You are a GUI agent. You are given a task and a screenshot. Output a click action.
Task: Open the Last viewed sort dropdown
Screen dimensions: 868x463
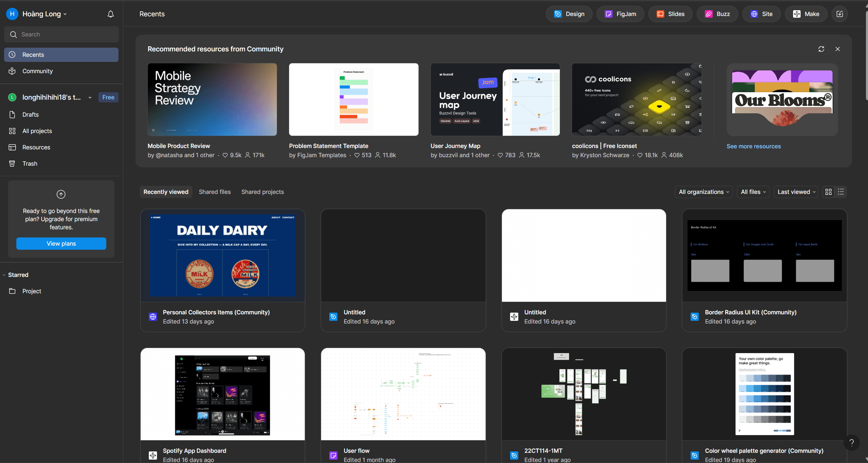(796, 192)
